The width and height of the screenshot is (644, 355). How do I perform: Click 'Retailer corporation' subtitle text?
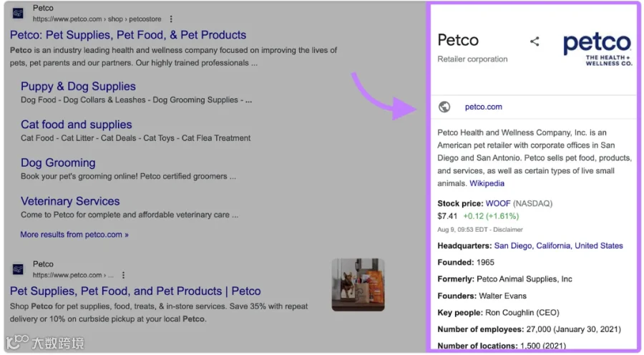(x=472, y=59)
